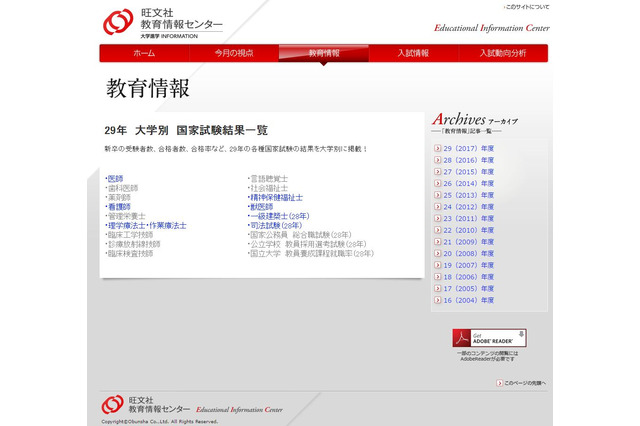Click the arrow icon beside 20 (2008) 年度
This screenshot has width=640, height=426.
[437, 253]
